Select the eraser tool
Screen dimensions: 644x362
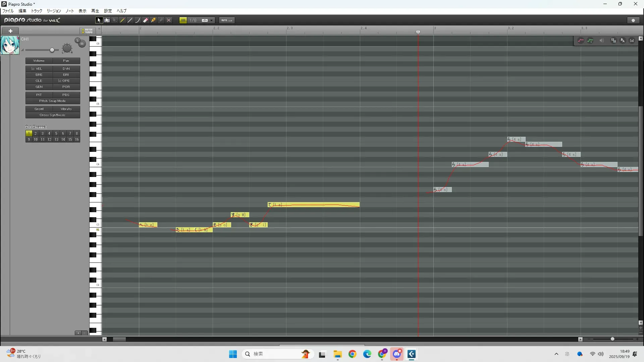[146, 20]
